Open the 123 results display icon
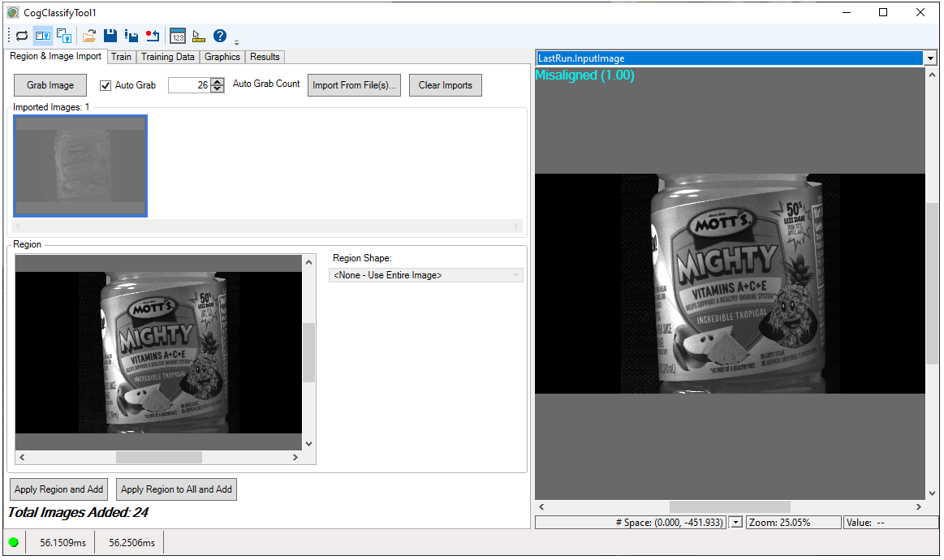 [177, 36]
